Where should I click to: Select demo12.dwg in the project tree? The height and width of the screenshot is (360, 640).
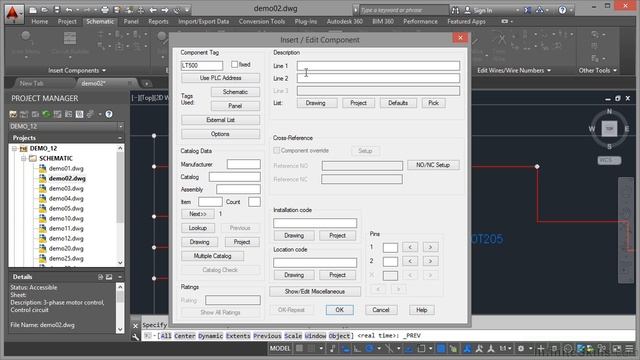tap(66, 238)
